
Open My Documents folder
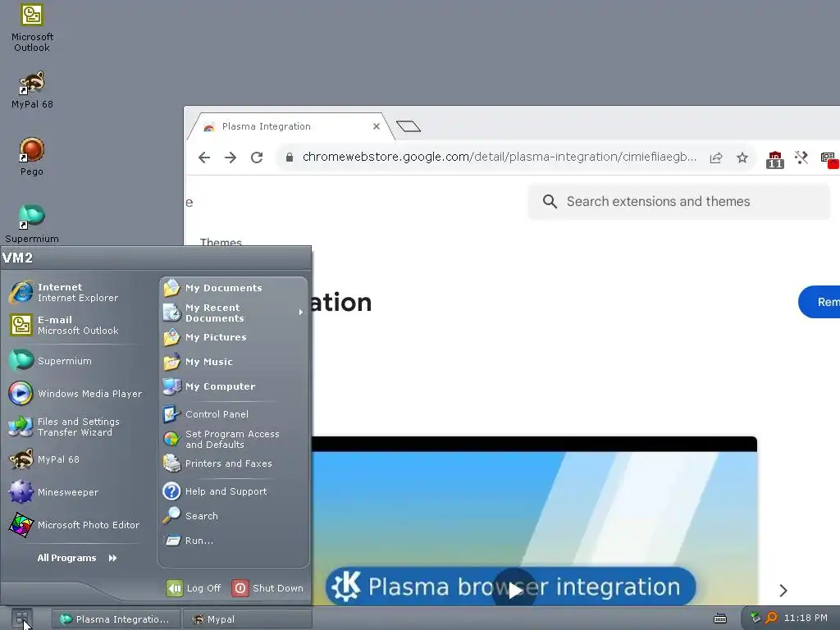234,288
